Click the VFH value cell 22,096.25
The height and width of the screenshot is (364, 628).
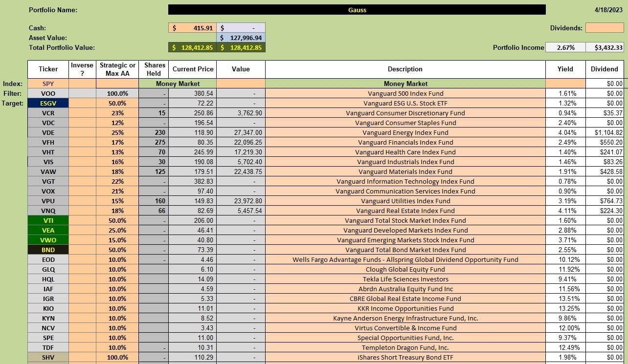(x=241, y=142)
